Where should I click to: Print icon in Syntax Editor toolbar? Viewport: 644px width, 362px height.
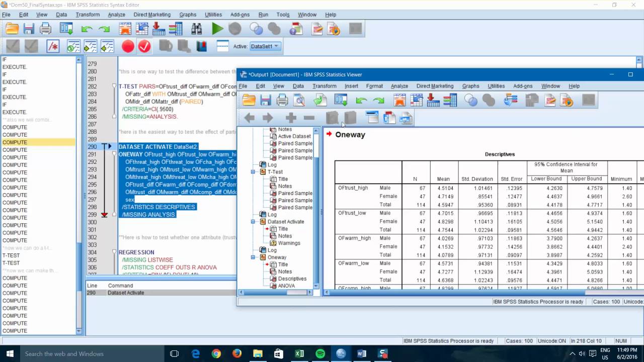click(x=45, y=29)
